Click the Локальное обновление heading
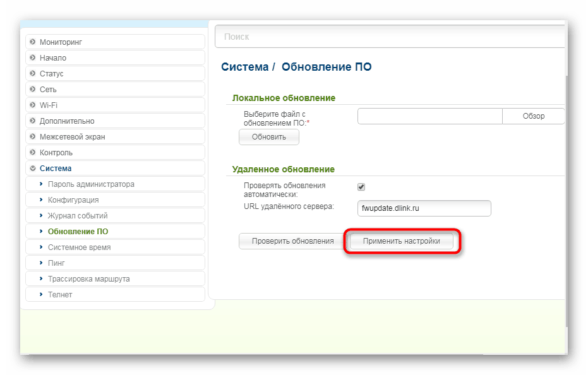Viewport: 588px width, 375px height. tap(284, 98)
